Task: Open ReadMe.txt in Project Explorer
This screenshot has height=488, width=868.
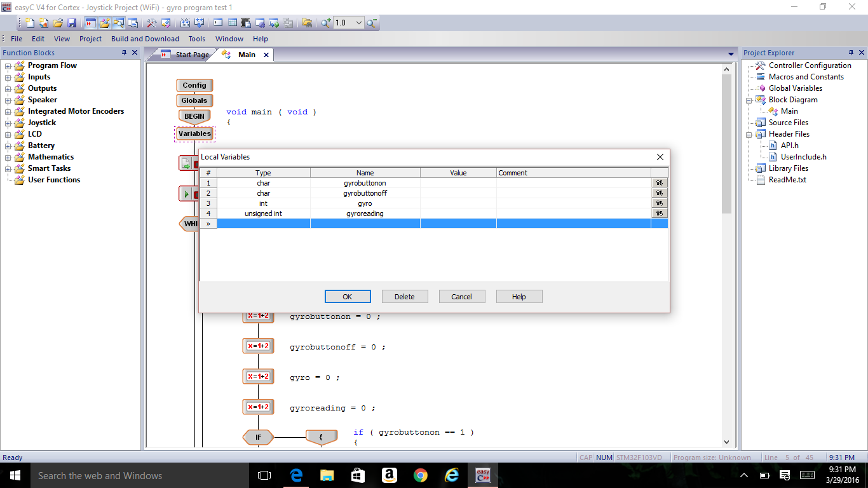Action: (787, 180)
